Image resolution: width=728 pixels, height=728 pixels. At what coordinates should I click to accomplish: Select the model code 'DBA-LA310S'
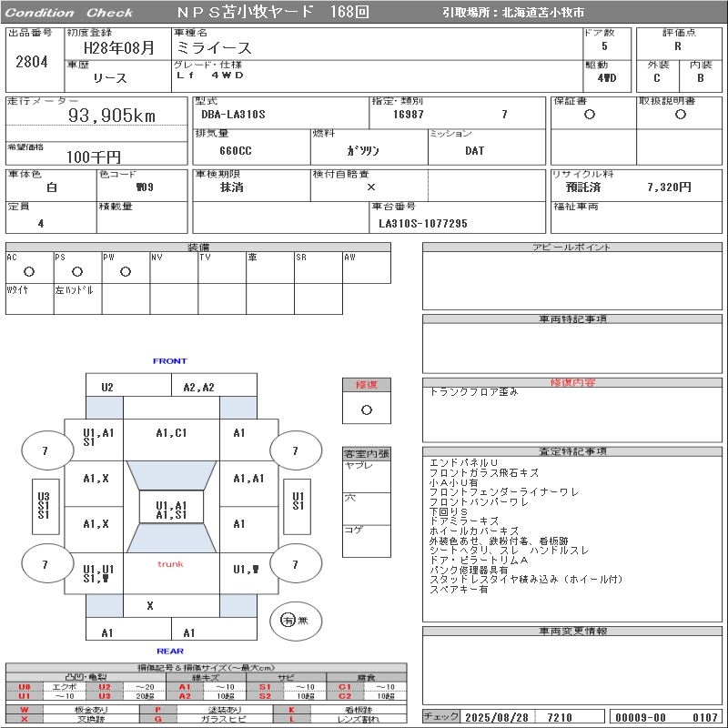click(233, 115)
